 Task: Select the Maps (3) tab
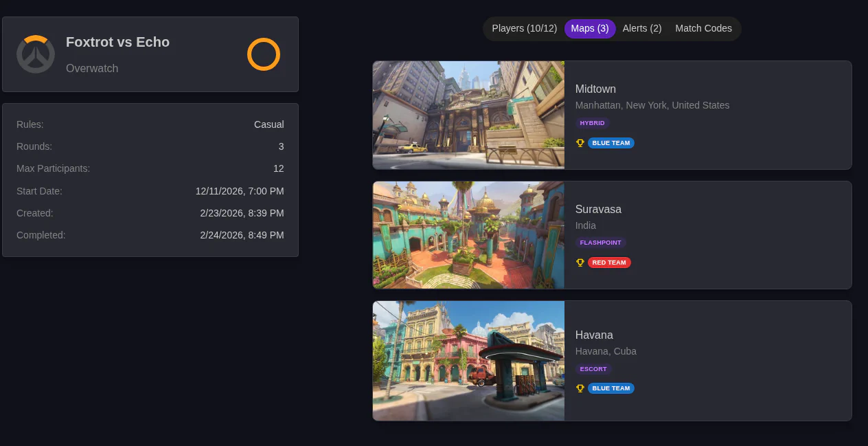(x=590, y=28)
